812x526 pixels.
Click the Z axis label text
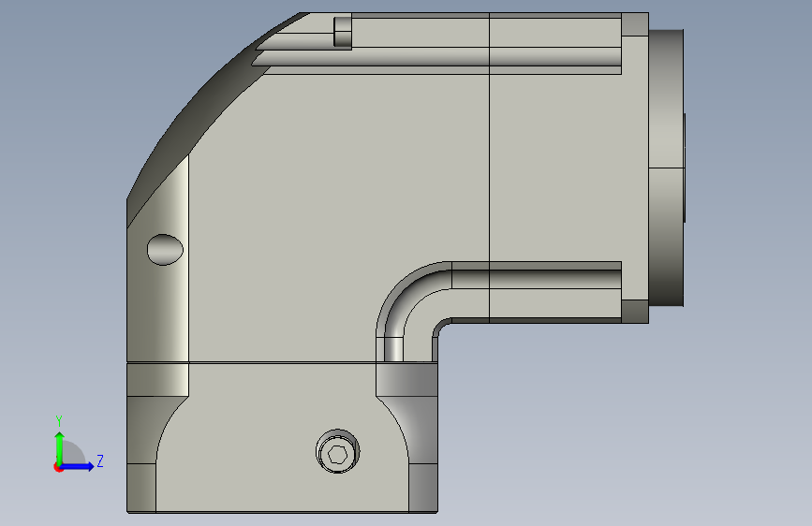pyautogui.click(x=100, y=460)
